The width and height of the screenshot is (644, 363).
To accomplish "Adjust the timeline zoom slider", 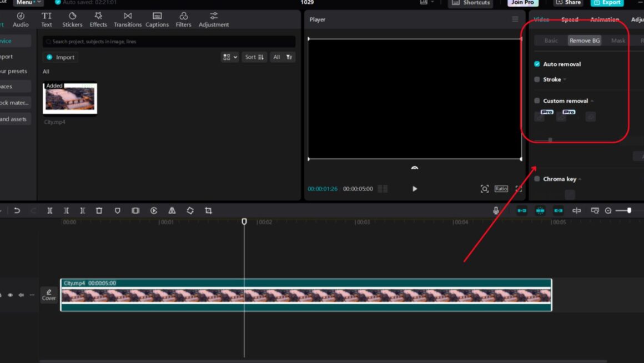I will click(629, 211).
